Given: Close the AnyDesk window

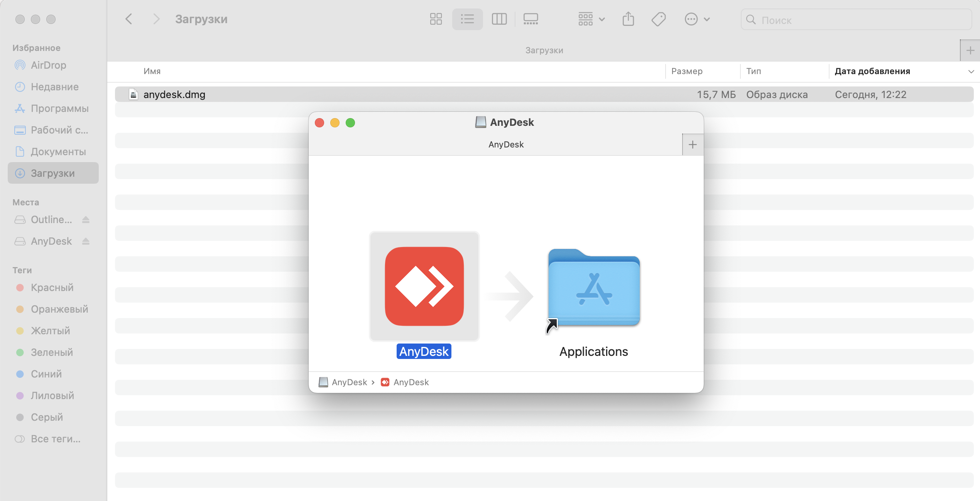Looking at the screenshot, I should click(319, 122).
